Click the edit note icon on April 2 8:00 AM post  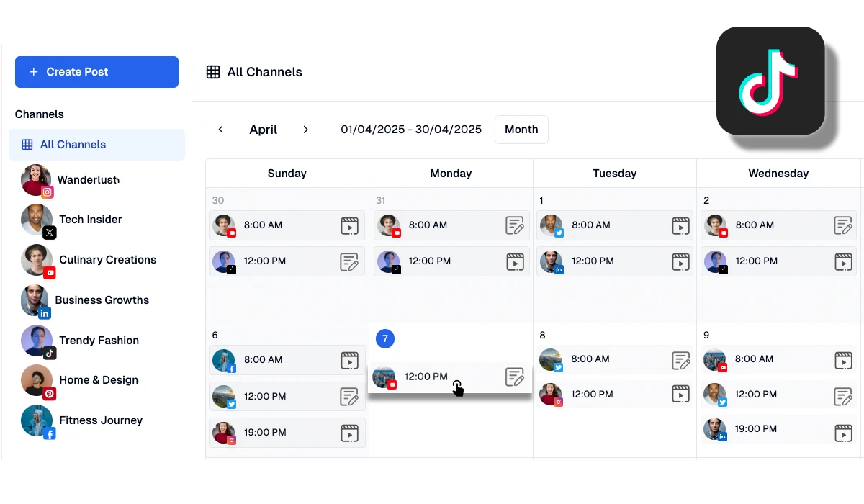click(843, 226)
